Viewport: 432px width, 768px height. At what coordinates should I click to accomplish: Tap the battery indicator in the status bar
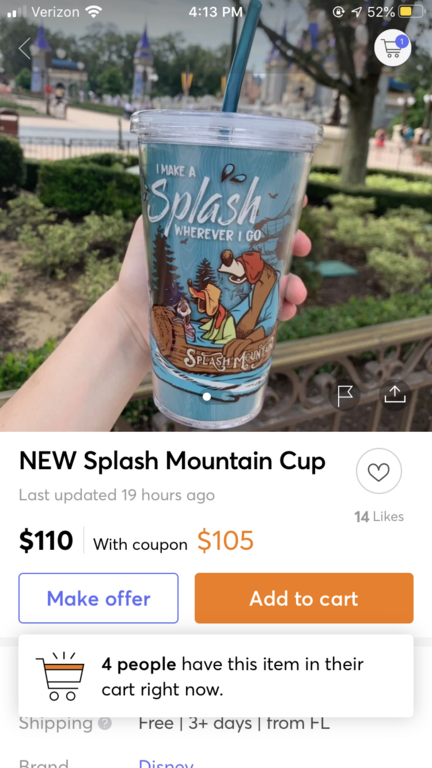click(410, 12)
